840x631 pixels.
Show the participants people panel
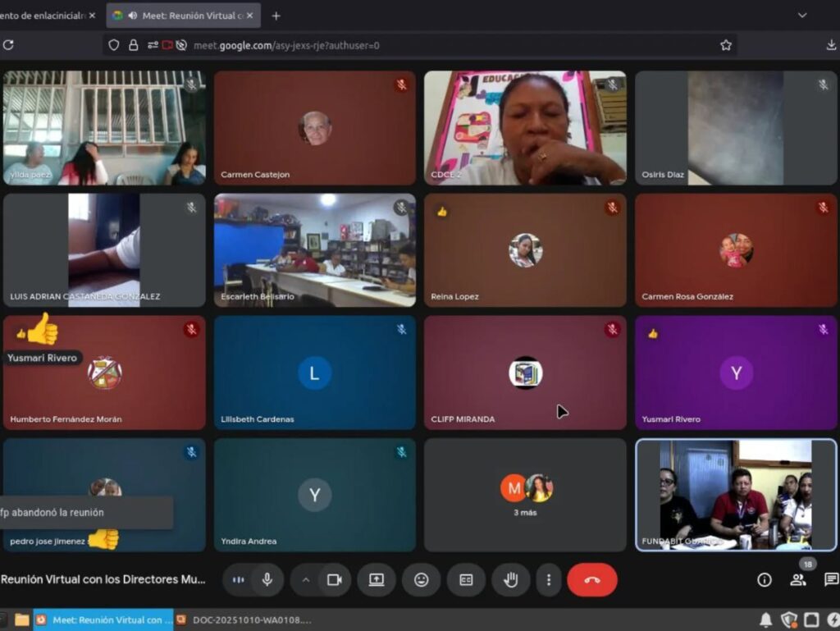click(x=797, y=580)
